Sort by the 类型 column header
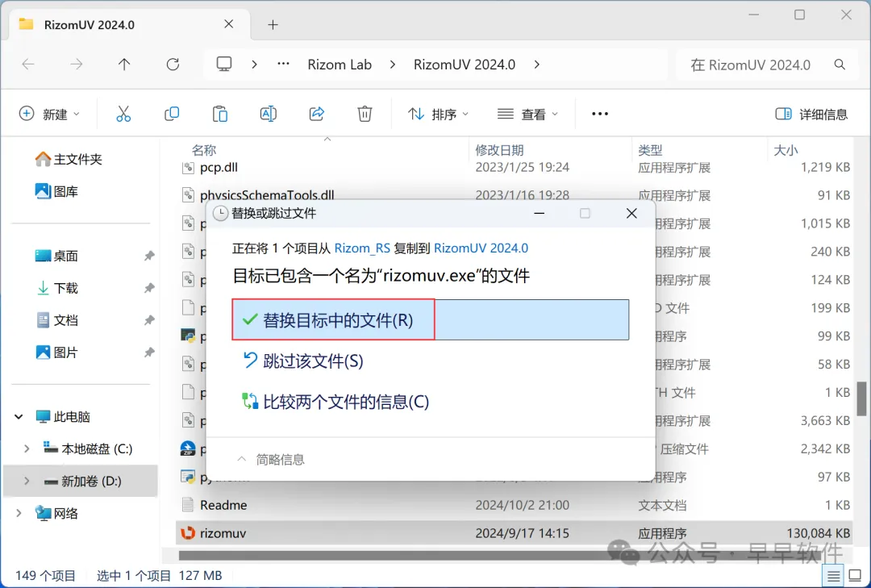Screen dimensions: 871x588 (650, 150)
